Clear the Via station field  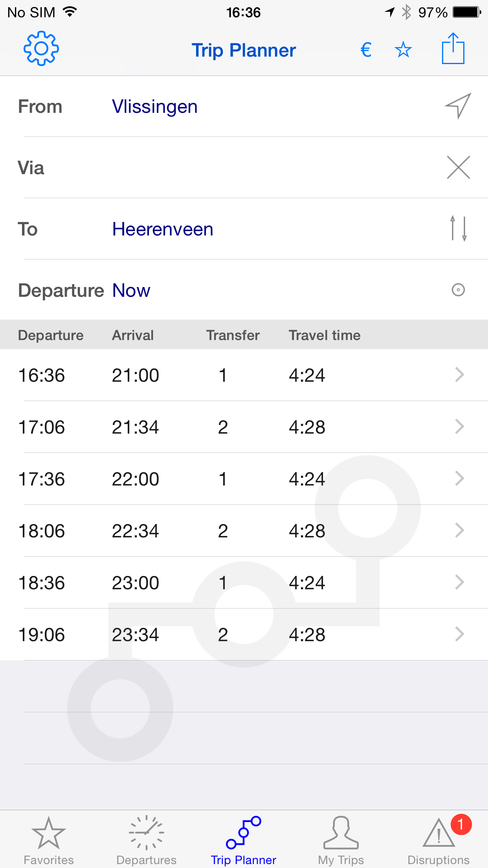coord(458,167)
